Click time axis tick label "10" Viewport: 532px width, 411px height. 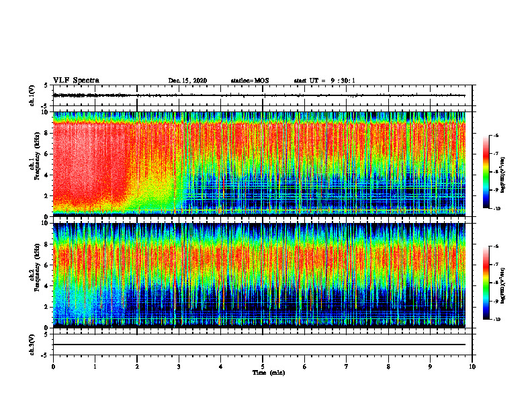[x=472, y=367]
